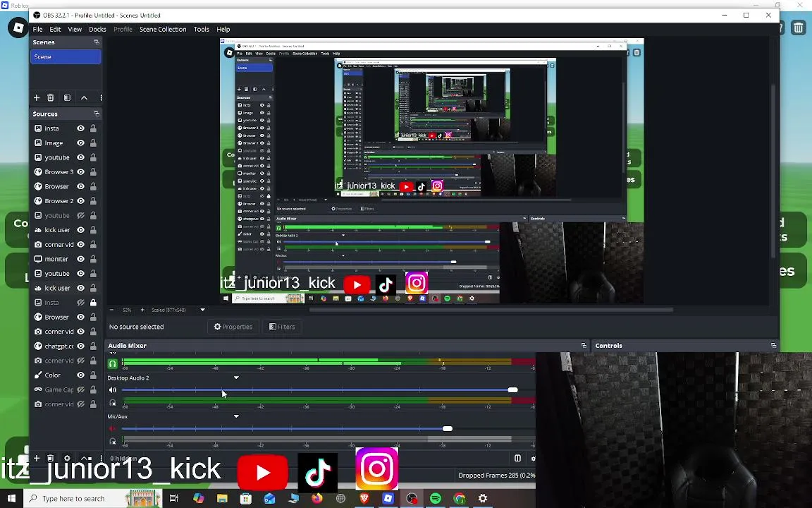Viewport: 812px width, 508px height.
Task: Mute Desktop Audio 2 via speaker icon
Action: 112,389
